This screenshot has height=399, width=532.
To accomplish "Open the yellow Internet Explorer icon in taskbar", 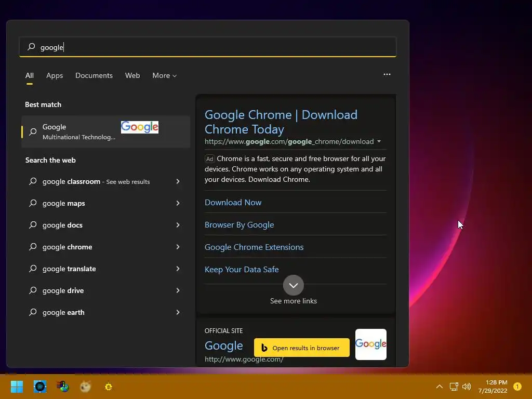I will (x=109, y=387).
